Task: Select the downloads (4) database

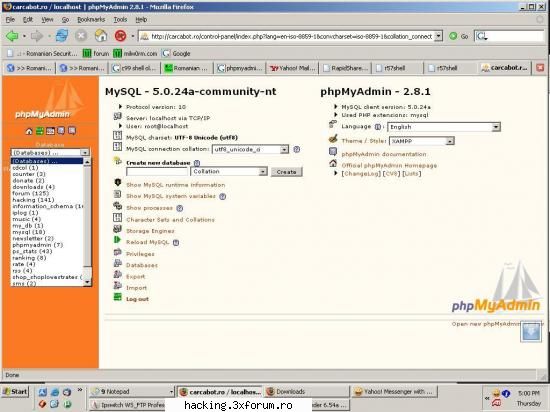Action: pos(34,187)
